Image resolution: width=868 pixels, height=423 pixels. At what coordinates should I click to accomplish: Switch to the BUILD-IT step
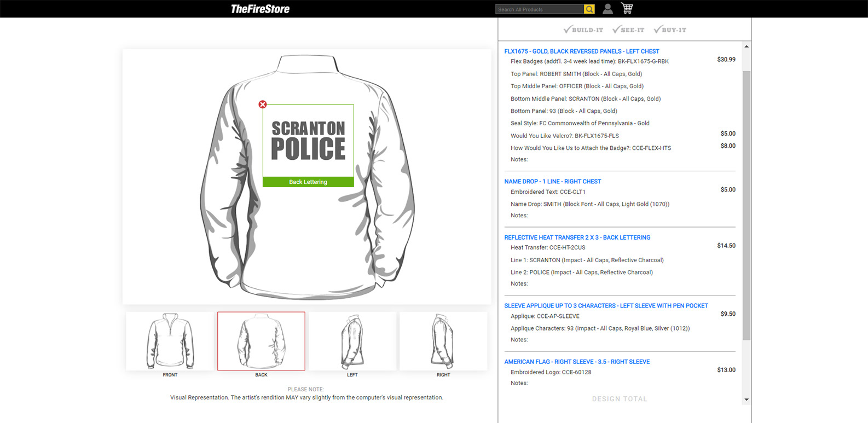coord(583,30)
